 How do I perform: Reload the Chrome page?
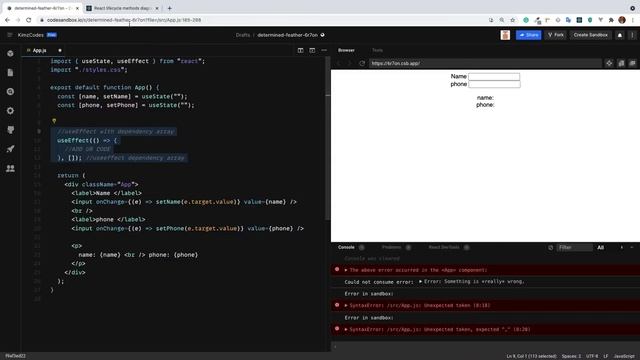(29, 20)
